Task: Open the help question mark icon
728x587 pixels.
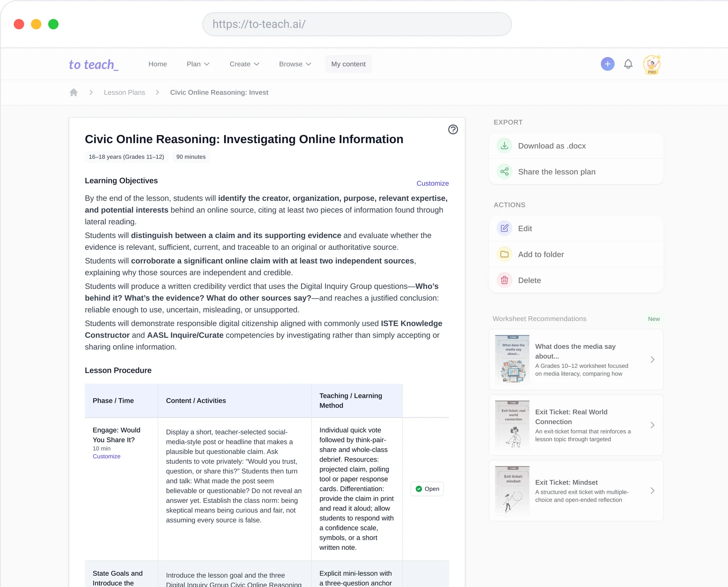Action: coord(453,129)
